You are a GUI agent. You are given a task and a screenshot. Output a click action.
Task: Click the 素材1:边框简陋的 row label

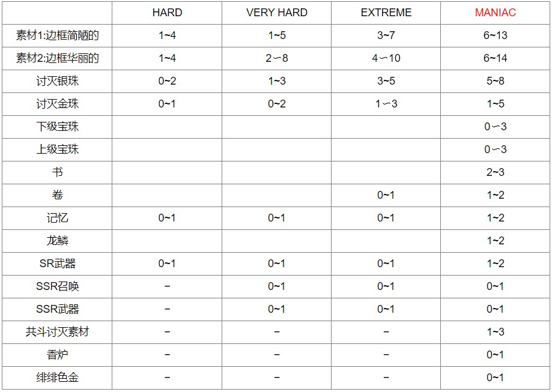[58, 35]
